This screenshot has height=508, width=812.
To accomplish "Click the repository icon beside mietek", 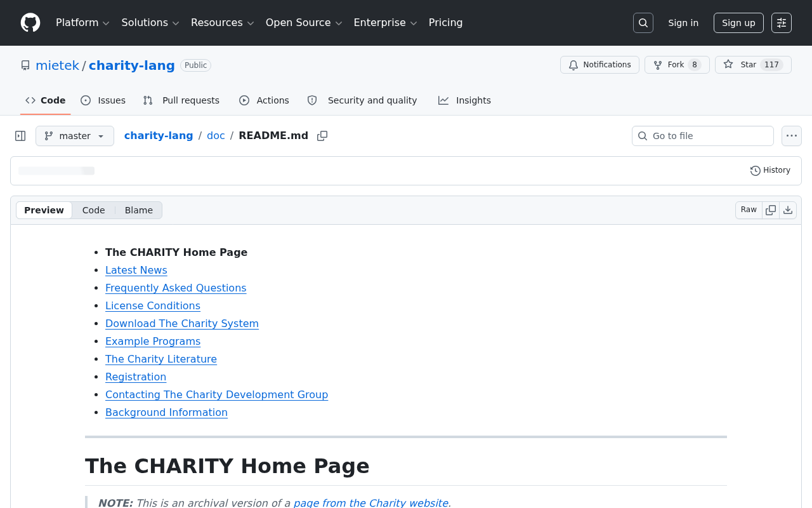I will (25, 65).
